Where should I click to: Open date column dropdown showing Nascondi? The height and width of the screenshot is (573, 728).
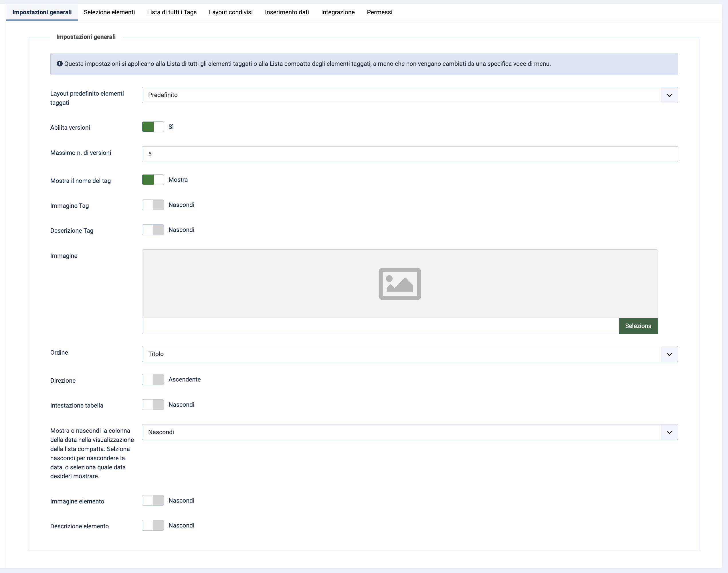coord(410,432)
